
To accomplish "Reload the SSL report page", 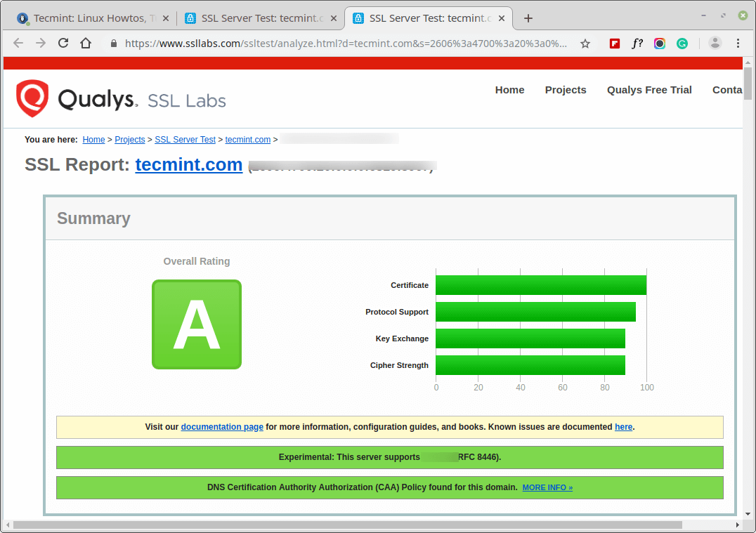I will coord(63,44).
